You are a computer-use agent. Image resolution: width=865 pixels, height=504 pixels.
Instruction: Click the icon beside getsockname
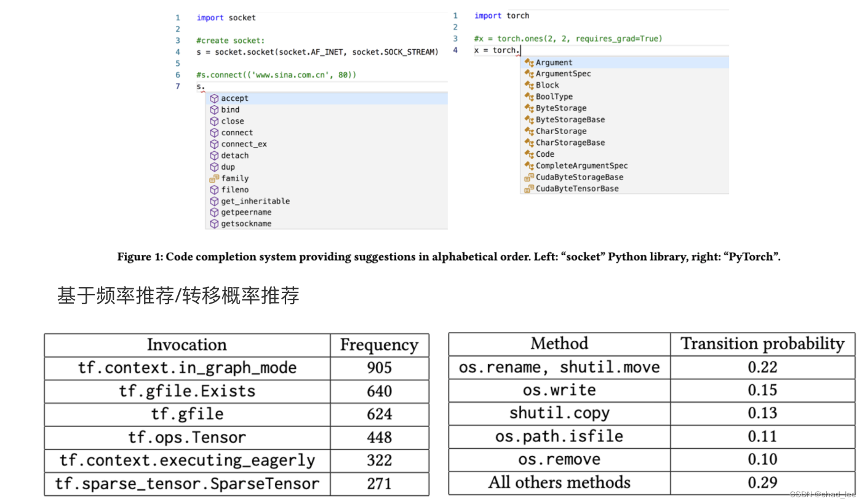[x=214, y=224]
